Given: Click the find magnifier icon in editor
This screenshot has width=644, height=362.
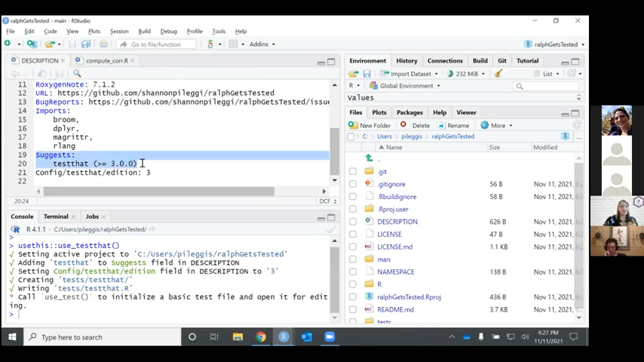Looking at the screenshot, I should (77, 74).
